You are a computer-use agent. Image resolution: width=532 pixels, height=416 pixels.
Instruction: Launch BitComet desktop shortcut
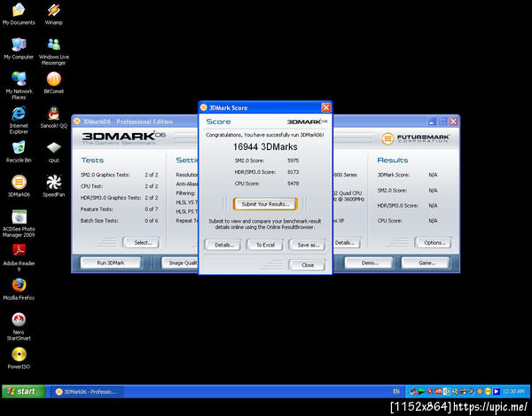[53, 82]
